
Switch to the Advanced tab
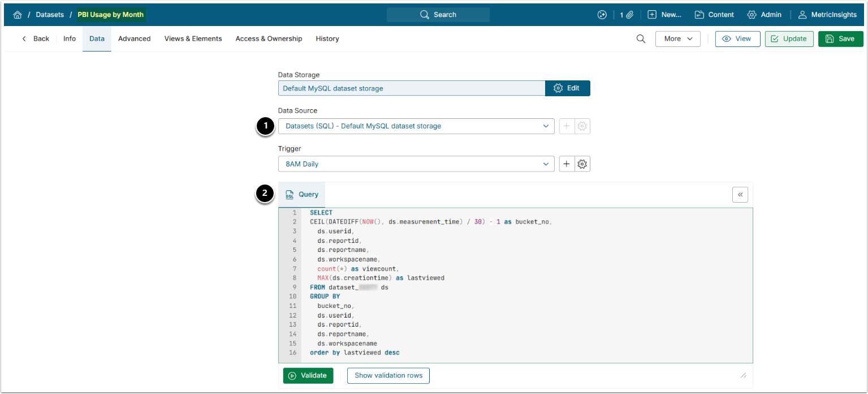(134, 38)
